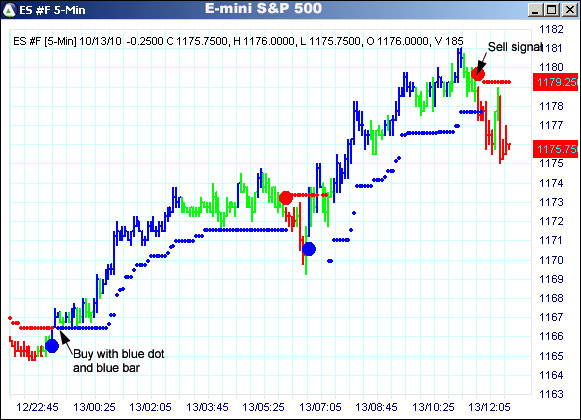Click the 'ES #F 5-Min' title bar text

[x=52, y=10]
